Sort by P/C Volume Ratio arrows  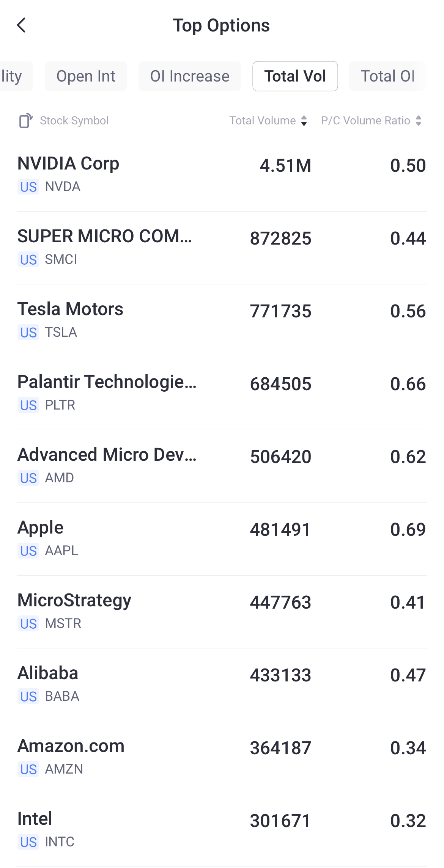(419, 121)
